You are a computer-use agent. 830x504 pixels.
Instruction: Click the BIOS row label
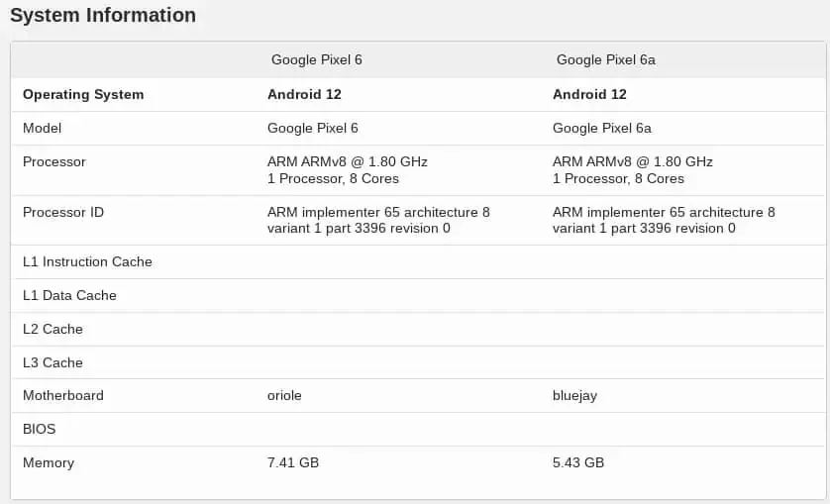click(40, 430)
